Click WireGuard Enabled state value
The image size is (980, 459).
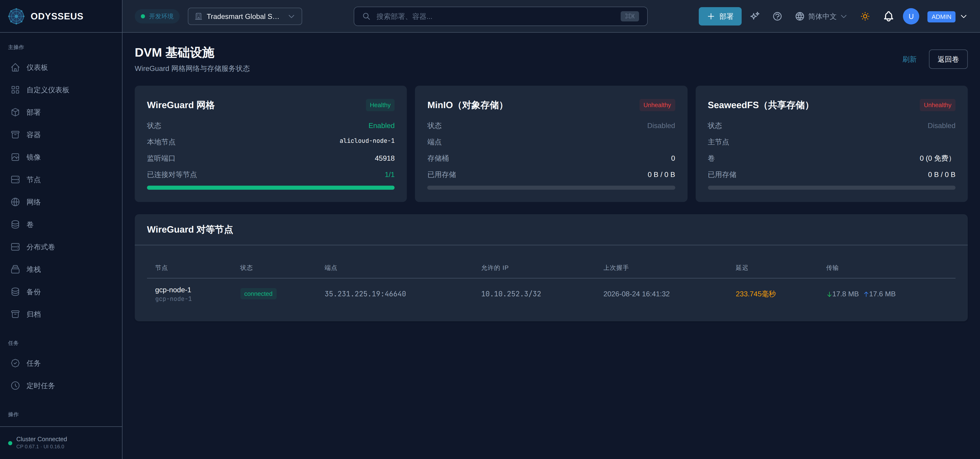[x=381, y=125]
